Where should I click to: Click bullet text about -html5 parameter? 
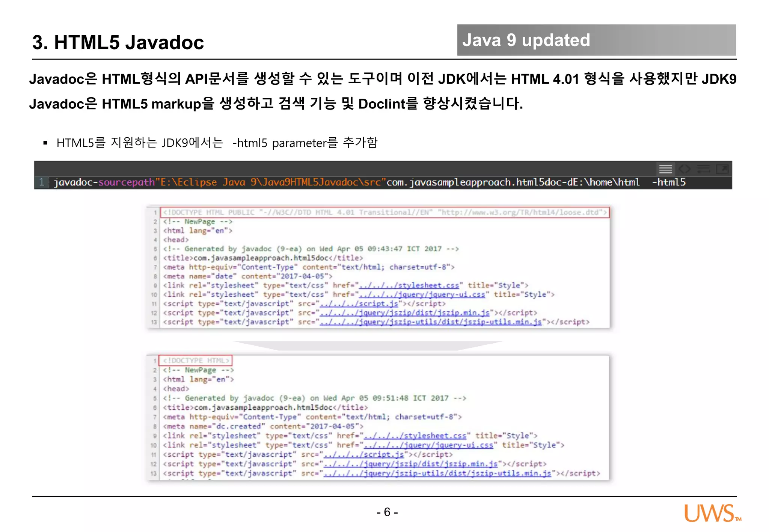tap(217, 143)
